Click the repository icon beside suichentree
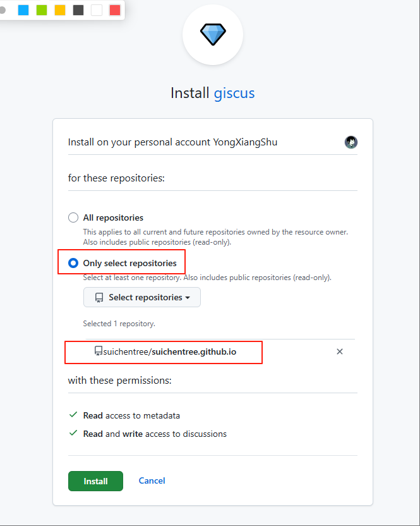 point(98,351)
